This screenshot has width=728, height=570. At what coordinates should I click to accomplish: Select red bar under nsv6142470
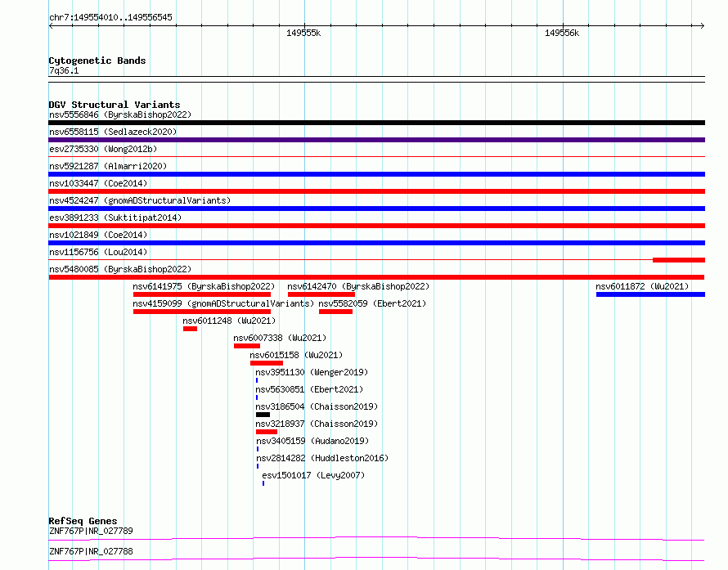(321, 294)
